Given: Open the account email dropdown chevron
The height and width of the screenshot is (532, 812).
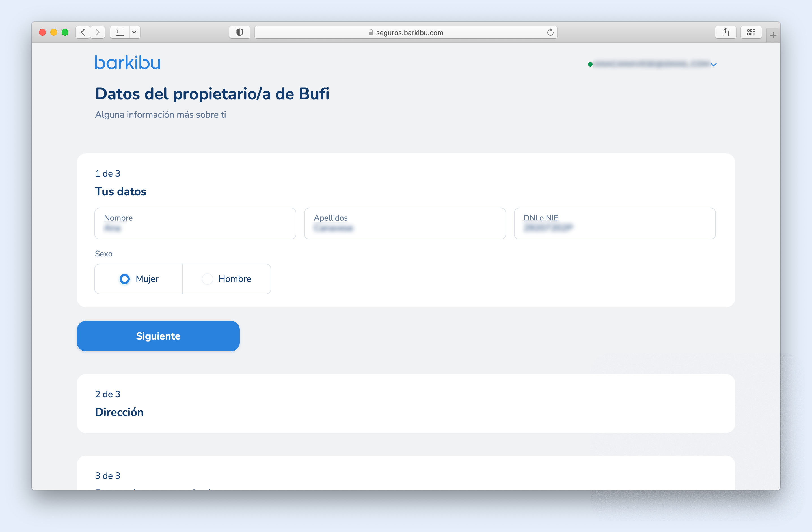Looking at the screenshot, I should click(x=713, y=65).
